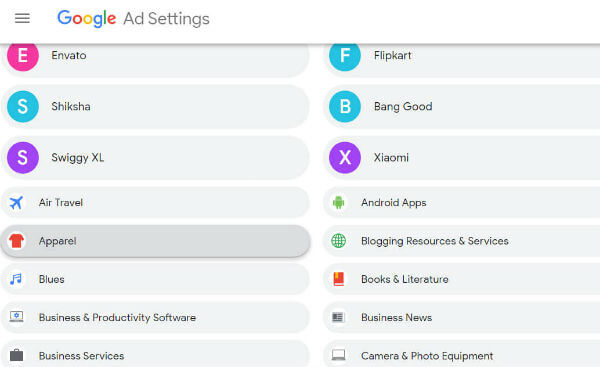Image resolution: width=600 pixels, height=367 pixels.
Task: Click the Books & Literature book icon
Action: click(x=338, y=279)
